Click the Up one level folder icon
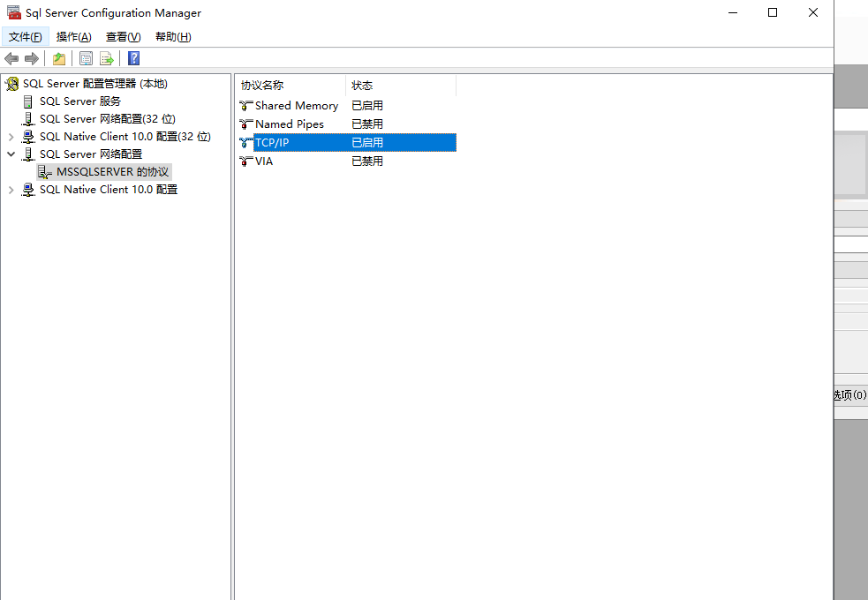 click(x=59, y=58)
